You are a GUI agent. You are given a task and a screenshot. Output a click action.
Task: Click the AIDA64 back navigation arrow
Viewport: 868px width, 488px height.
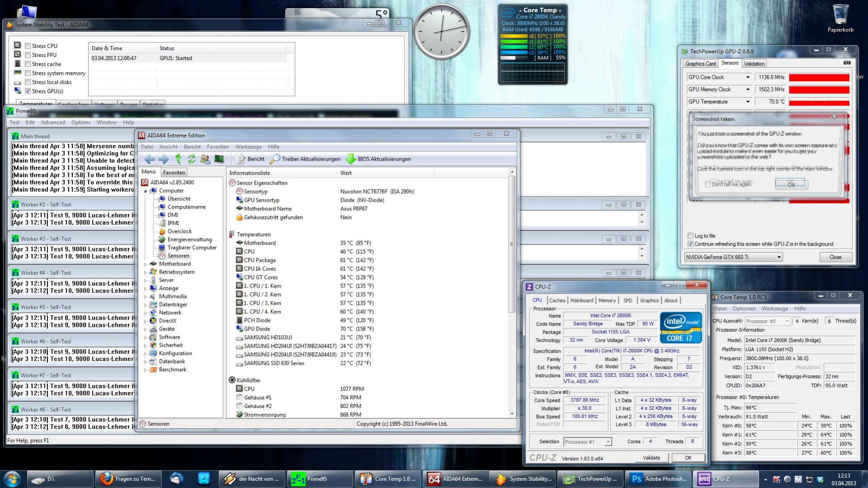[x=150, y=159]
